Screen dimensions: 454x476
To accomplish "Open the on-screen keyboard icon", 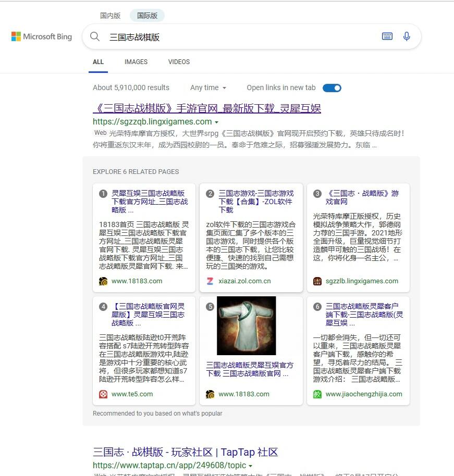I will [387, 36].
